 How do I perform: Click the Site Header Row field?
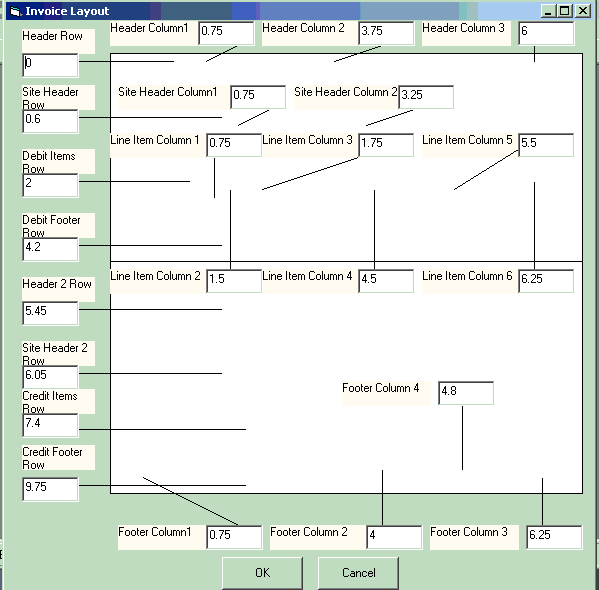(50, 122)
